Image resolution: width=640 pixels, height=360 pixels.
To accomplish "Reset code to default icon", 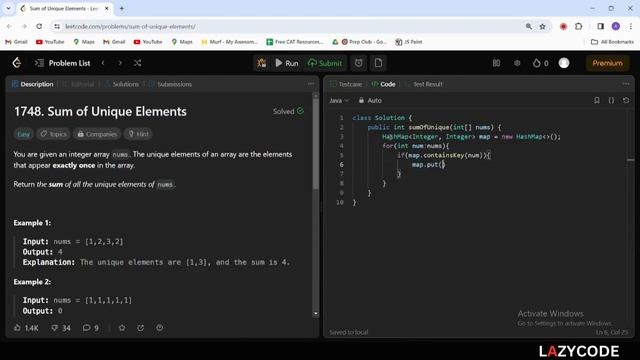I will click(x=626, y=100).
